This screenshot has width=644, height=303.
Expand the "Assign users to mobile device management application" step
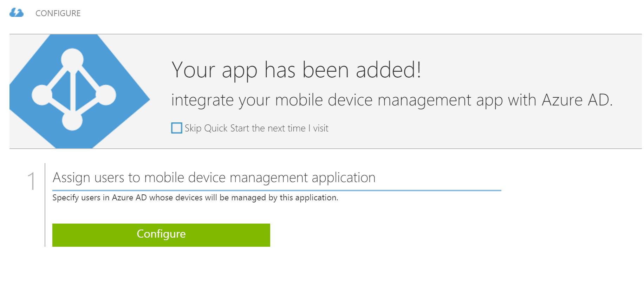[x=214, y=178]
